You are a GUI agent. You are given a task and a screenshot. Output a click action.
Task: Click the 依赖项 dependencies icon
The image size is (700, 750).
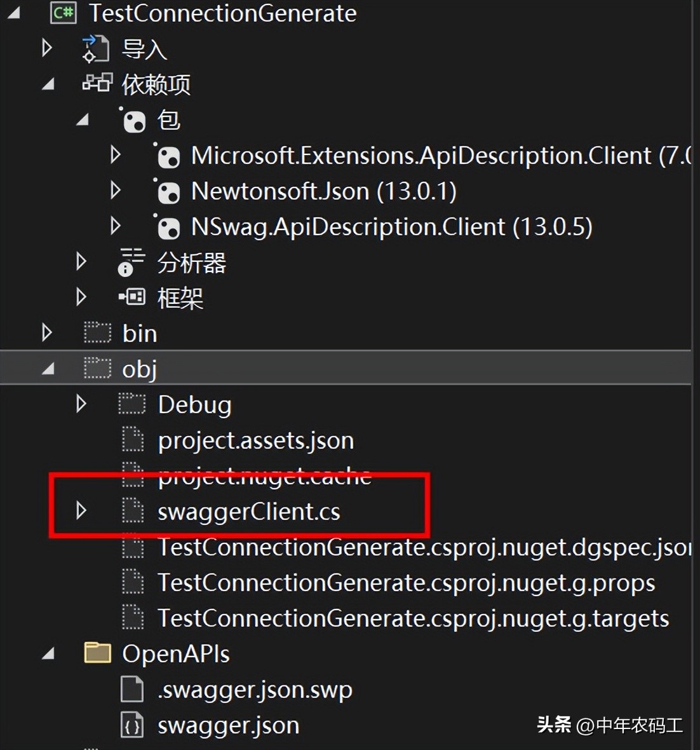point(97,84)
